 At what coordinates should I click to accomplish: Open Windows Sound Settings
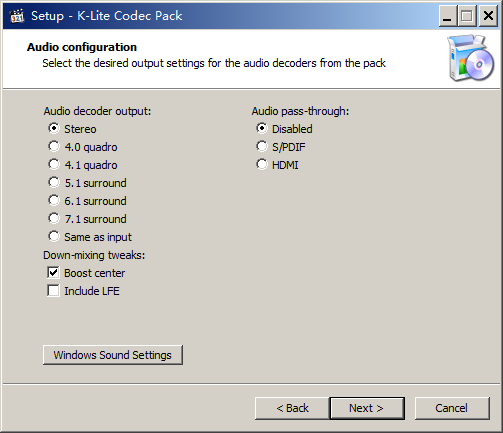(x=113, y=355)
